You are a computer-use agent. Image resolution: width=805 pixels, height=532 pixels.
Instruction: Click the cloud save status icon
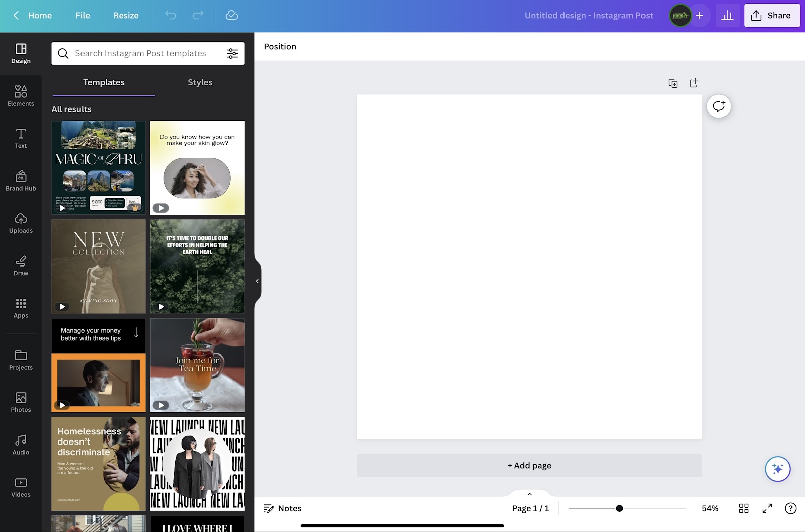(232, 15)
